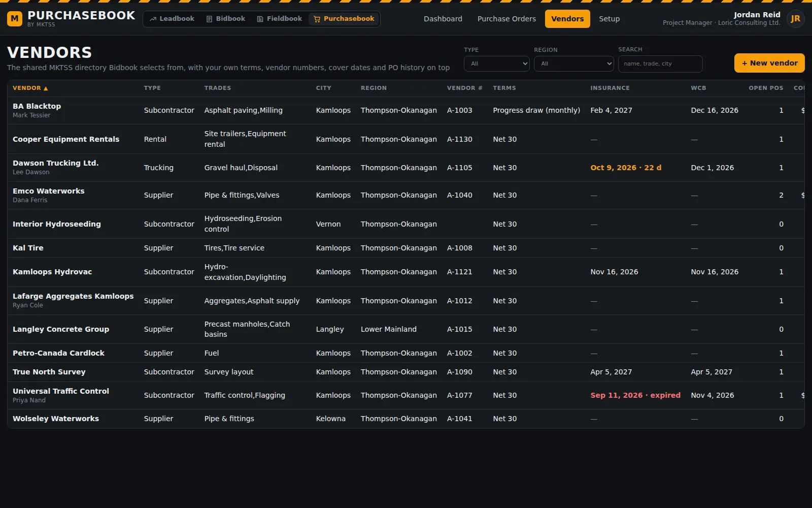This screenshot has height=508, width=812.
Task: Sort by the Type column header
Action: pyautogui.click(x=152, y=88)
